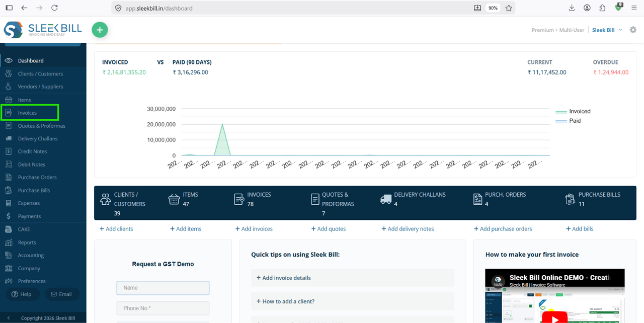Bookmark this page with star icon
Image resolution: width=644 pixels, height=323 pixels.
tap(509, 8)
